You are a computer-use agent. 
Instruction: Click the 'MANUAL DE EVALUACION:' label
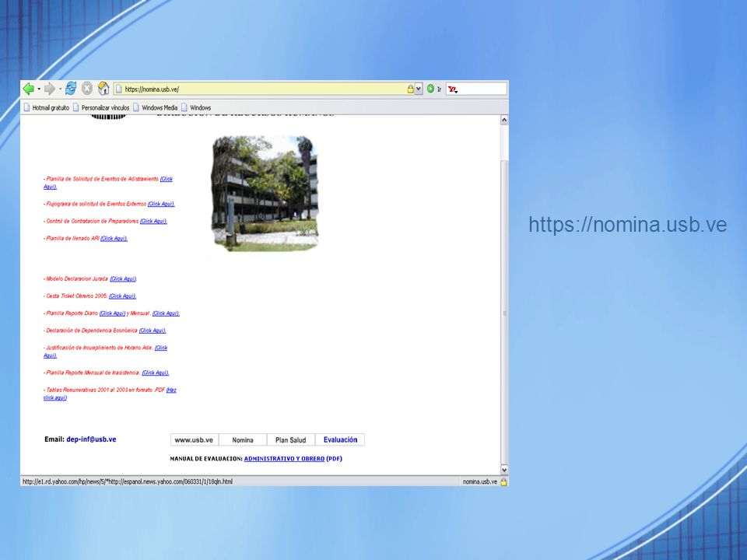tap(206, 459)
